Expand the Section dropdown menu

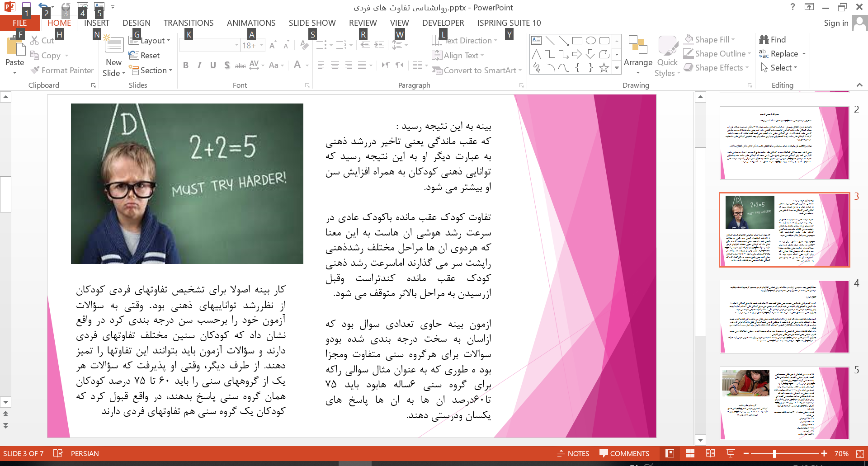pos(151,71)
